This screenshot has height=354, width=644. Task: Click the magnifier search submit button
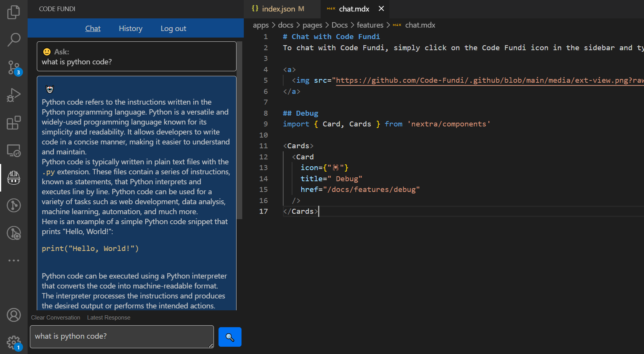tap(230, 337)
